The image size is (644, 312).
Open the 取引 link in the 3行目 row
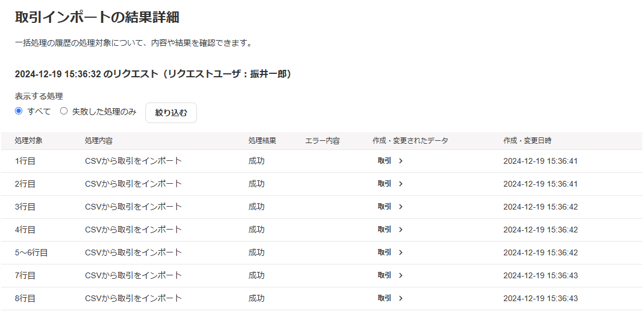tap(390, 207)
